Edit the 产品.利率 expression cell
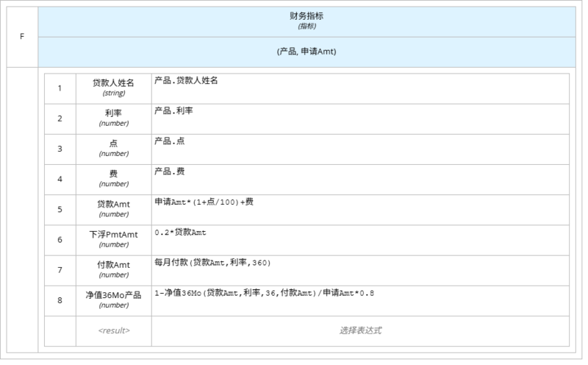588x365 pixels. click(x=359, y=118)
